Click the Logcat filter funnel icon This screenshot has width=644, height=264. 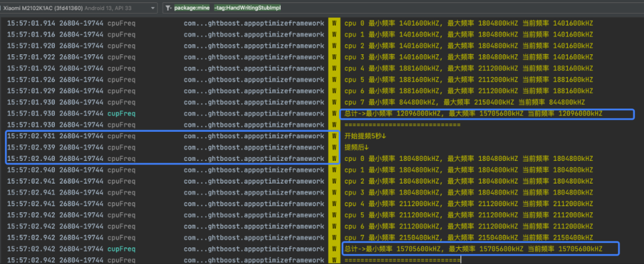[168, 8]
